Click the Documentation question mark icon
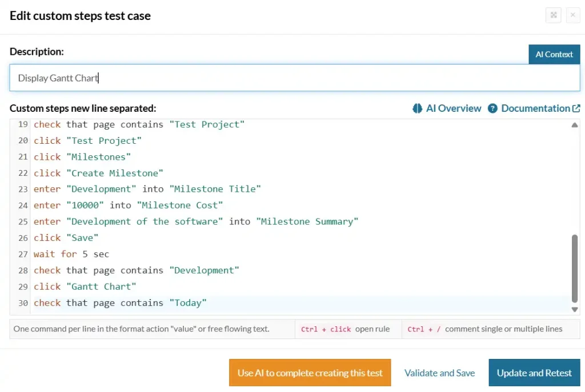585x392 pixels. click(x=492, y=108)
